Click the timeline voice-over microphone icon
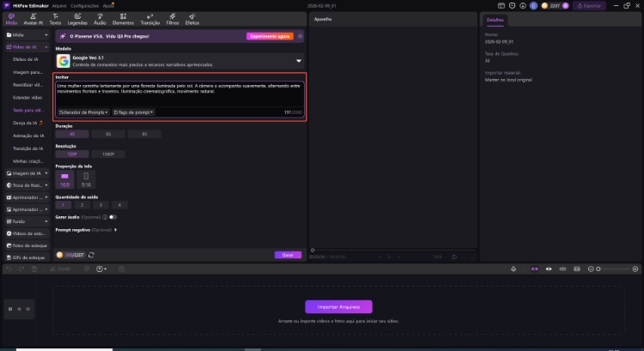Viewport: 644px width, 351px height. (x=513, y=269)
